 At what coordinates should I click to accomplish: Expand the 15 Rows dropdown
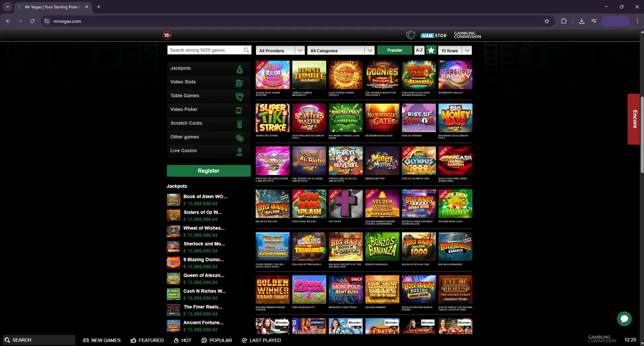coord(455,51)
